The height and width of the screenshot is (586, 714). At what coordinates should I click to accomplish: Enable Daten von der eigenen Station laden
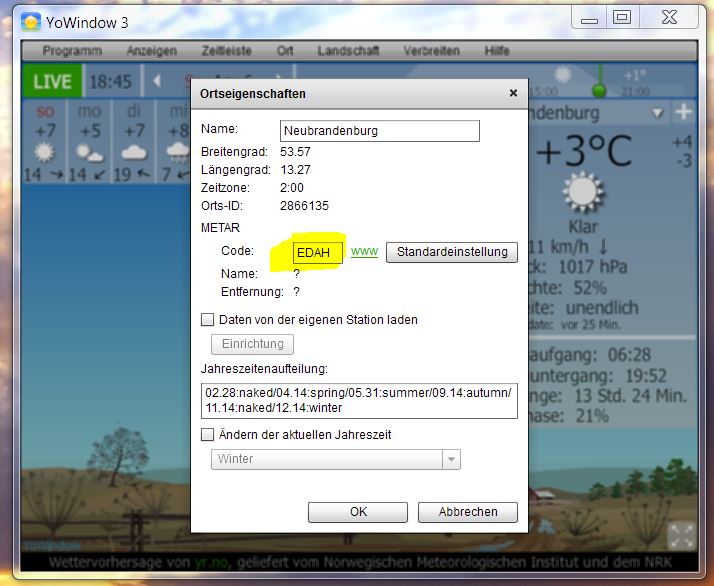click(208, 320)
